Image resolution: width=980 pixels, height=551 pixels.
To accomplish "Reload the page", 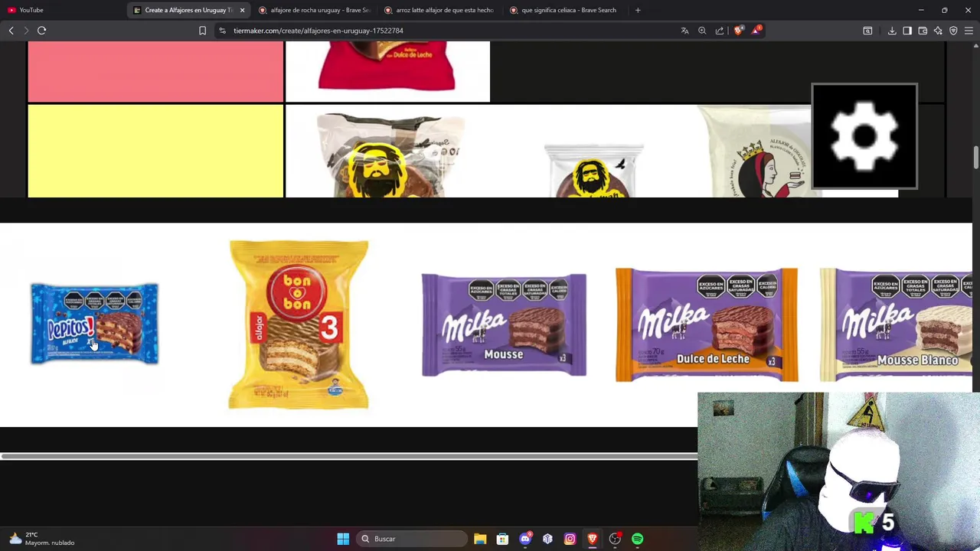I will pos(42,31).
